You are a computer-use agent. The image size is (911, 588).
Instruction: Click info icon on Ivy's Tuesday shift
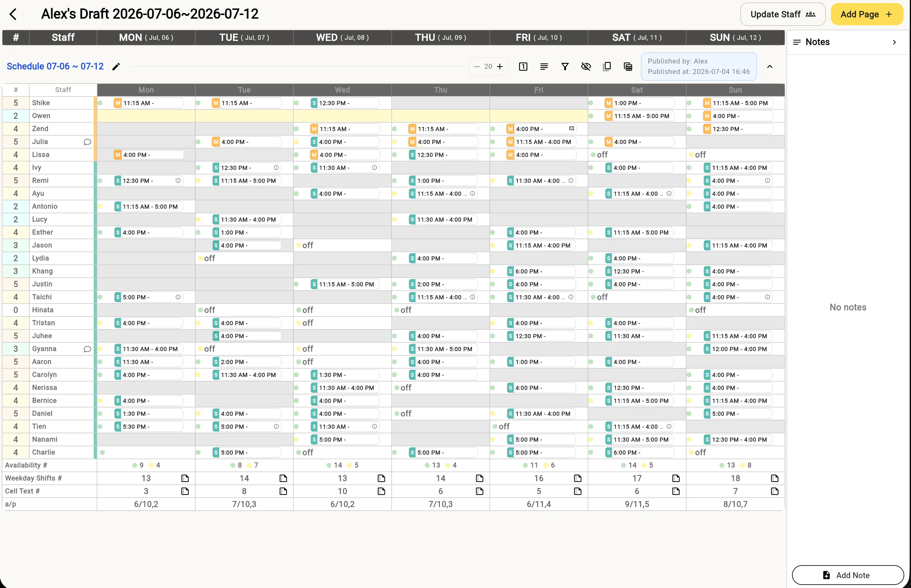pyautogui.click(x=276, y=168)
